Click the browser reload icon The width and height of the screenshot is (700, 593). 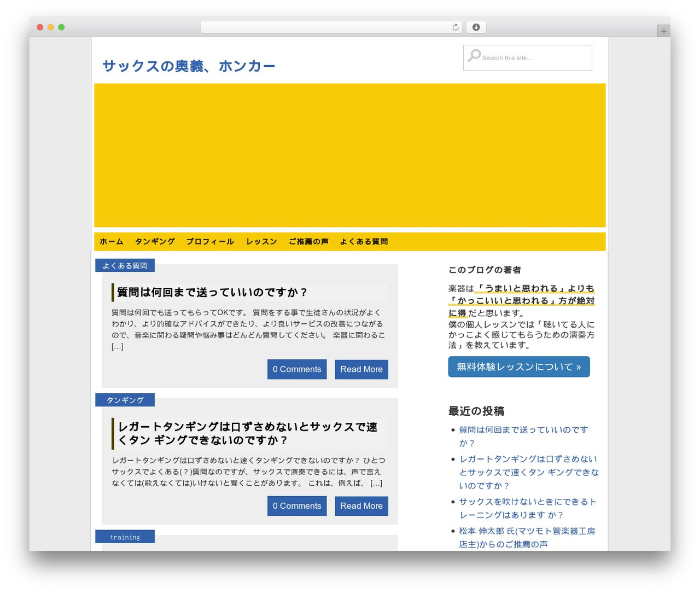point(455,27)
